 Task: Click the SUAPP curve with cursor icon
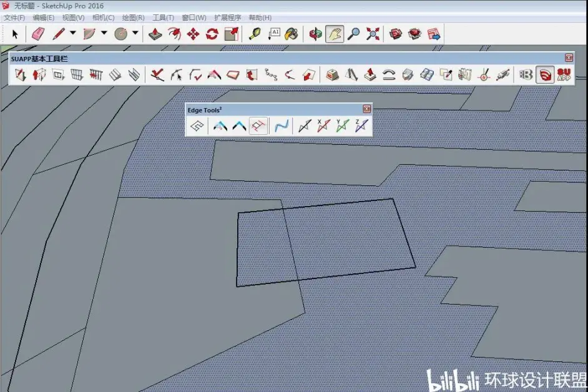(x=176, y=75)
